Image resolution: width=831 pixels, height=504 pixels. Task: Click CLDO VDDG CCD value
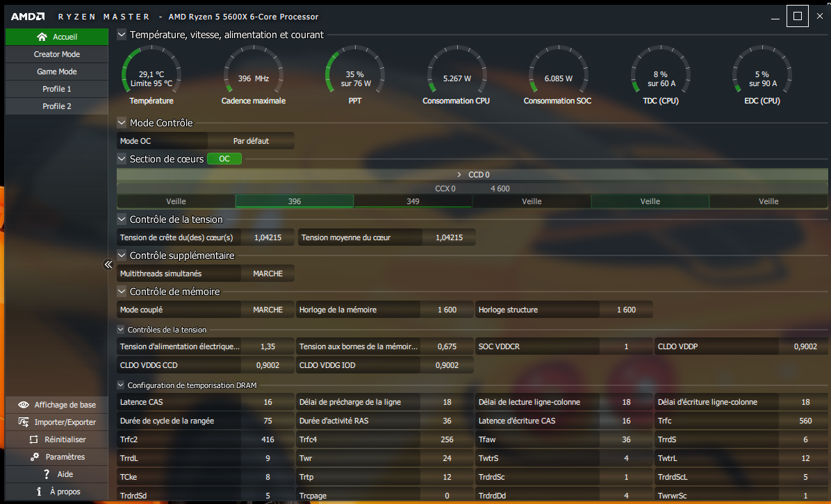click(268, 364)
